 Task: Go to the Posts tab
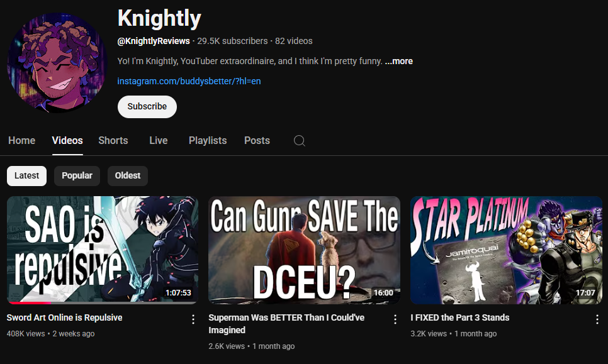point(257,141)
